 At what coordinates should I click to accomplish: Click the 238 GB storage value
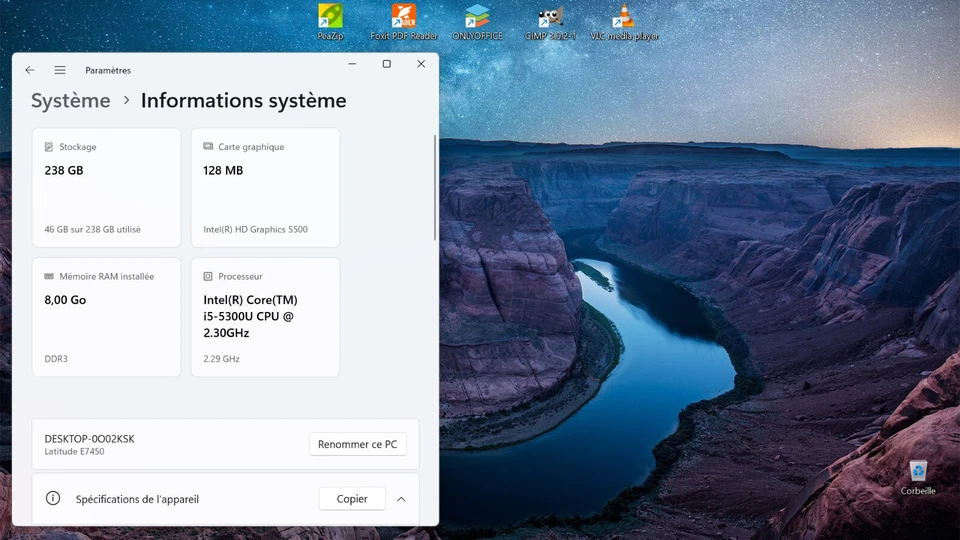64,170
